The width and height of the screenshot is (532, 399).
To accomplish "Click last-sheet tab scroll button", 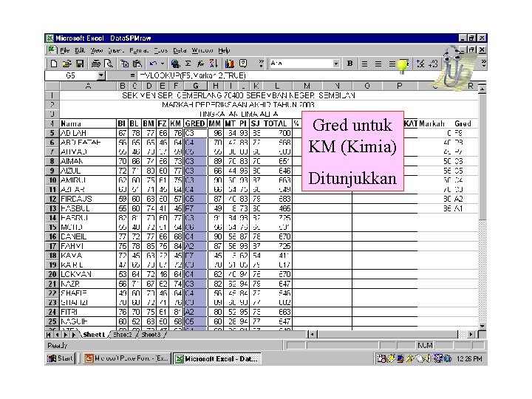I will (x=74, y=335).
